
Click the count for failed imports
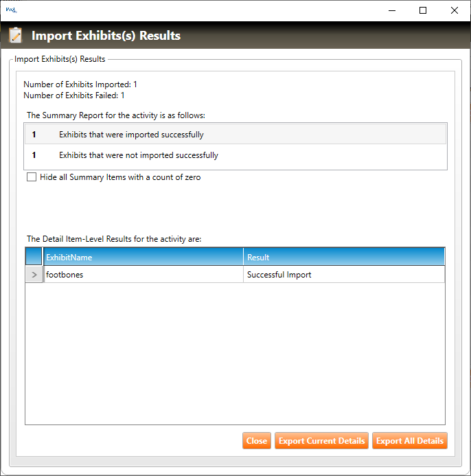click(x=34, y=155)
